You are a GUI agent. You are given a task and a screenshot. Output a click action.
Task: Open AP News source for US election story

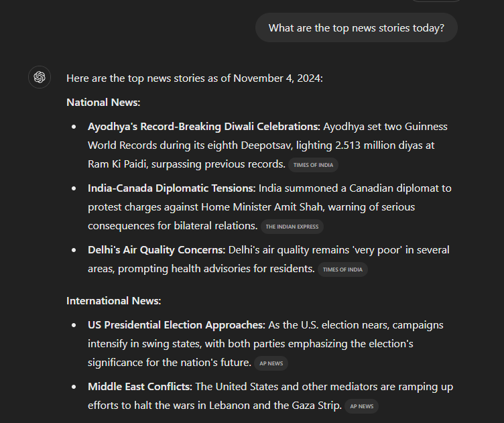point(271,363)
